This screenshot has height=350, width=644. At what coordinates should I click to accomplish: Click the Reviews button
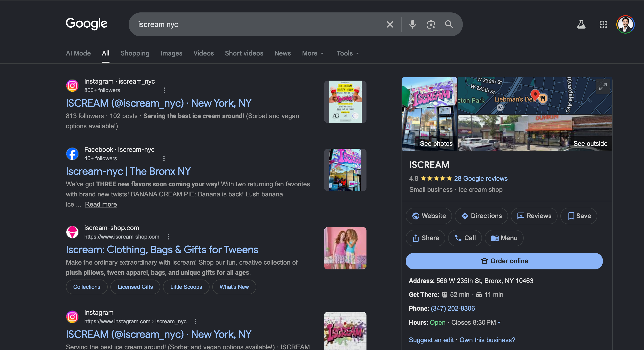click(x=534, y=216)
